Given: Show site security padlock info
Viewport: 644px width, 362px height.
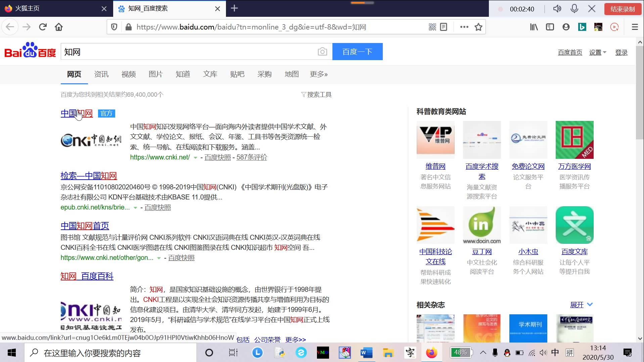Looking at the screenshot, I should point(128,27).
